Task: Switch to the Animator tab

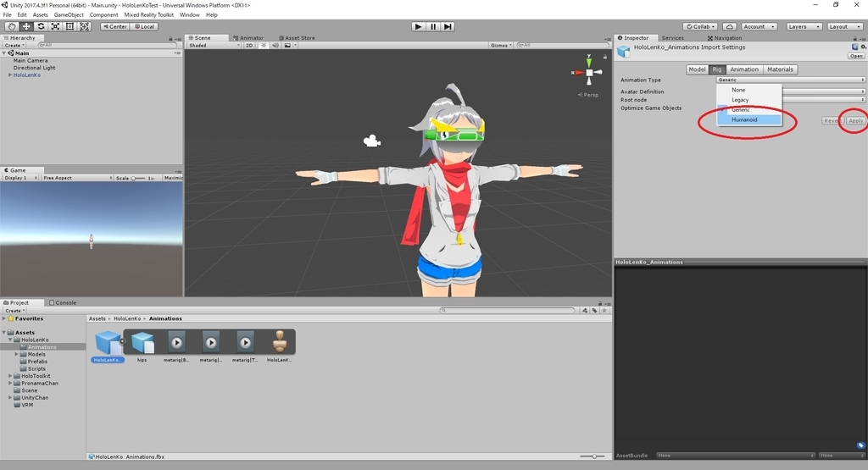Action: 248,38
